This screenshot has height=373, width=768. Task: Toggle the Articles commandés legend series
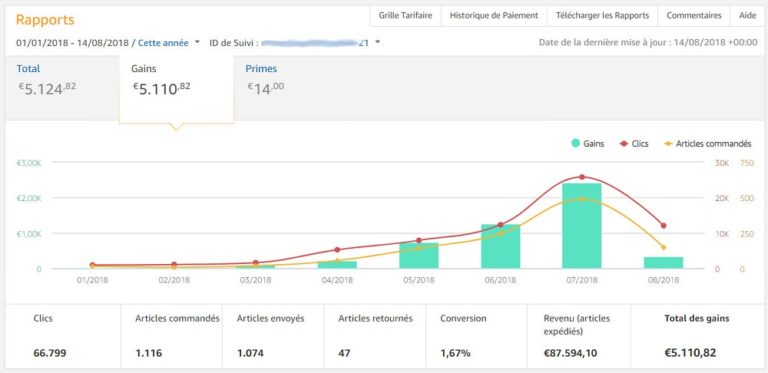pos(707,144)
